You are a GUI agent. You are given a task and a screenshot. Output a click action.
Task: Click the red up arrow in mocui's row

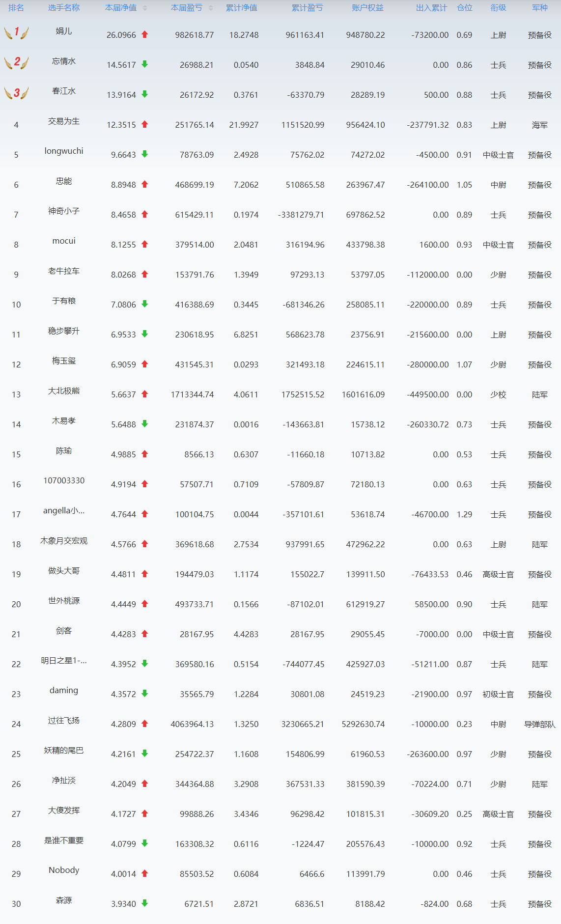pyautogui.click(x=145, y=244)
